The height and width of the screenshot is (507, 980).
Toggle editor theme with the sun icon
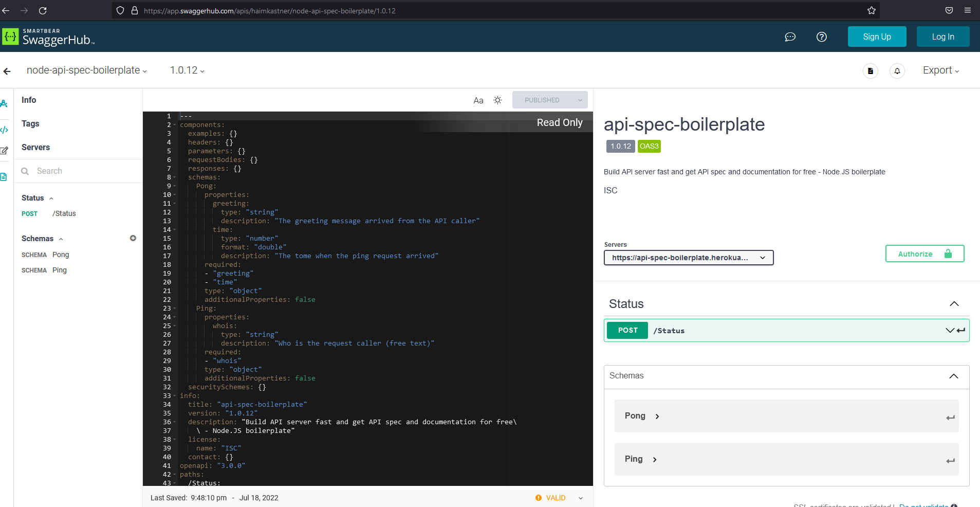click(497, 100)
